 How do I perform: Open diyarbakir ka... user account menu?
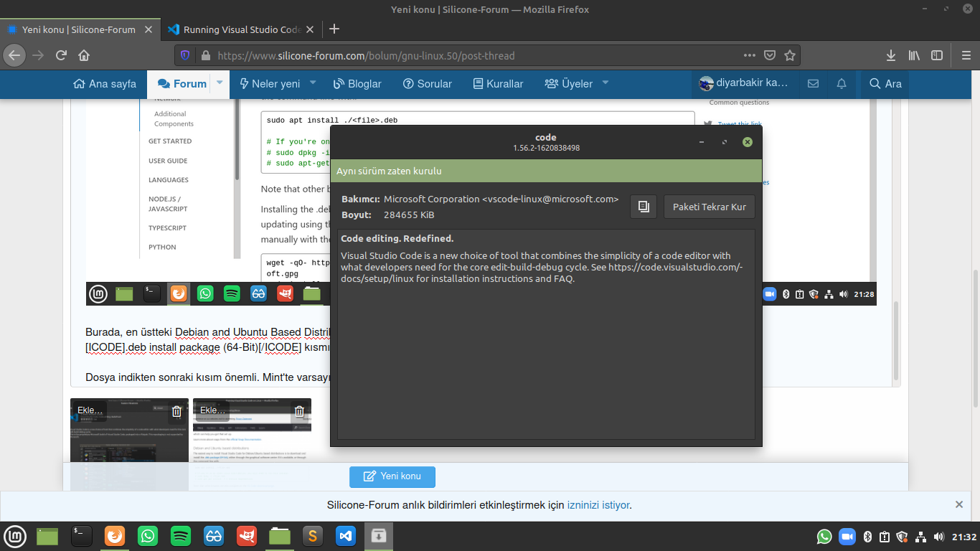click(744, 83)
